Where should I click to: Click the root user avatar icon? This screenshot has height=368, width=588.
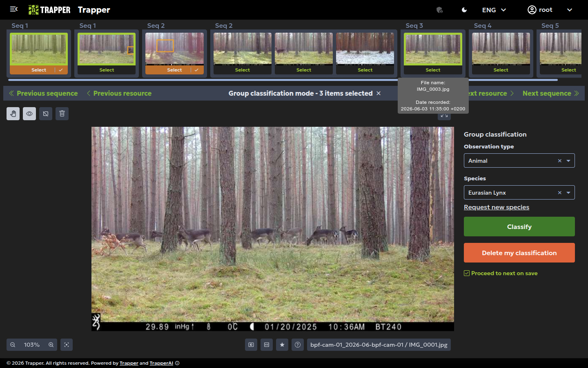(532, 10)
